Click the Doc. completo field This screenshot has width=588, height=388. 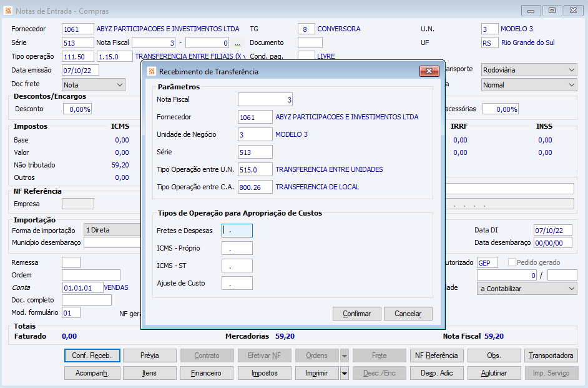[87, 300]
